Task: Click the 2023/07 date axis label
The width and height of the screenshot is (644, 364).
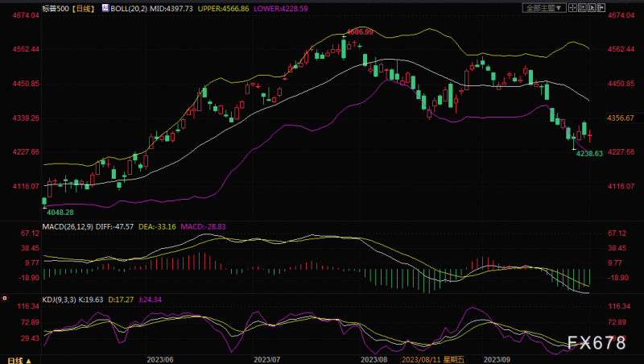Action: tap(267, 360)
